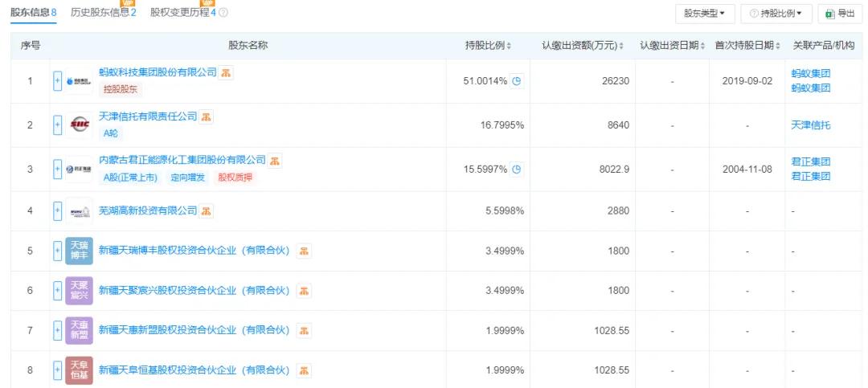Open equity structure icon beside 蚂蚁科技集团股份有限公司
The width and height of the screenshot is (868, 388).
pyautogui.click(x=225, y=72)
